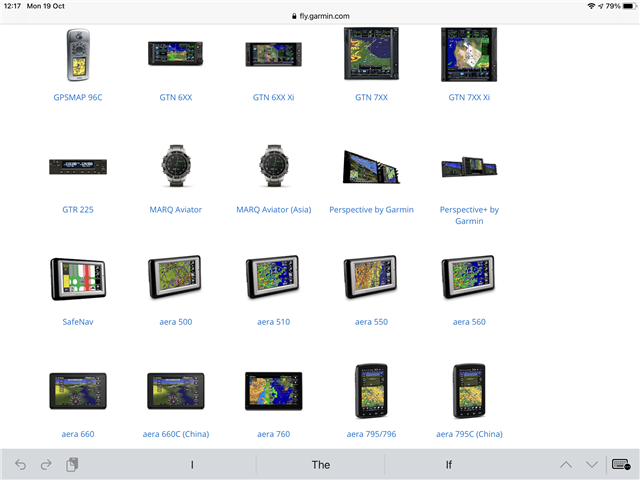Follow the Perspective+ by Garmin link
Viewport: 640px width, 480px height.
click(x=469, y=215)
